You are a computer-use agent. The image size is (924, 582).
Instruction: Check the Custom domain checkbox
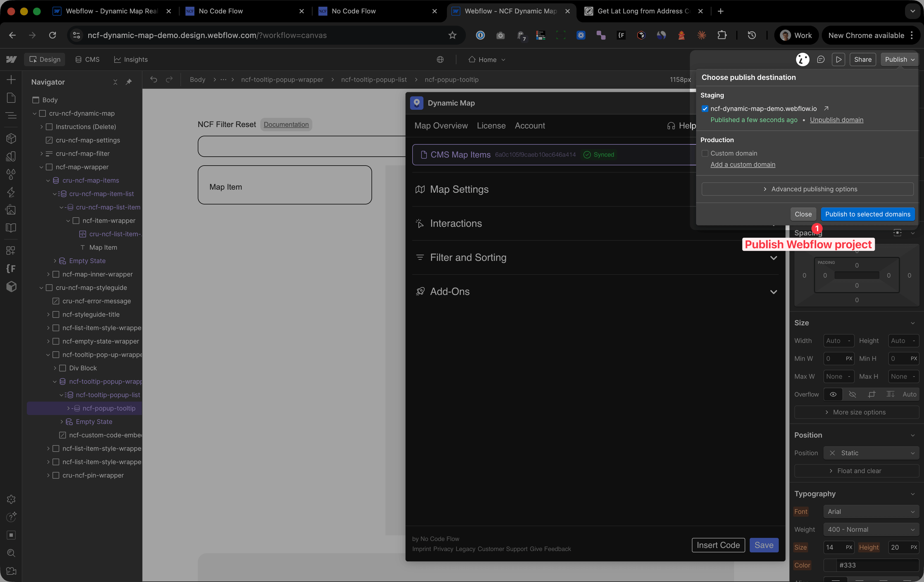pos(705,153)
